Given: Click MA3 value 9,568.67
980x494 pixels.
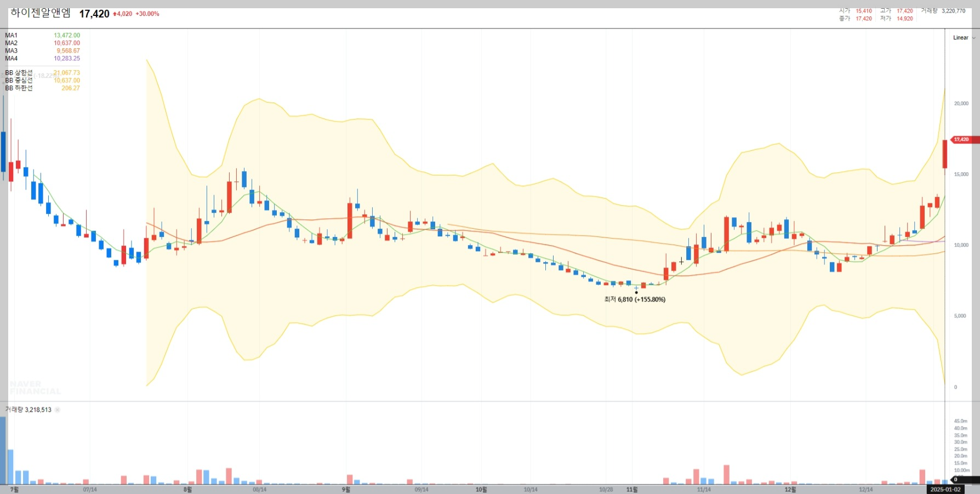Looking at the screenshot, I should point(69,50).
